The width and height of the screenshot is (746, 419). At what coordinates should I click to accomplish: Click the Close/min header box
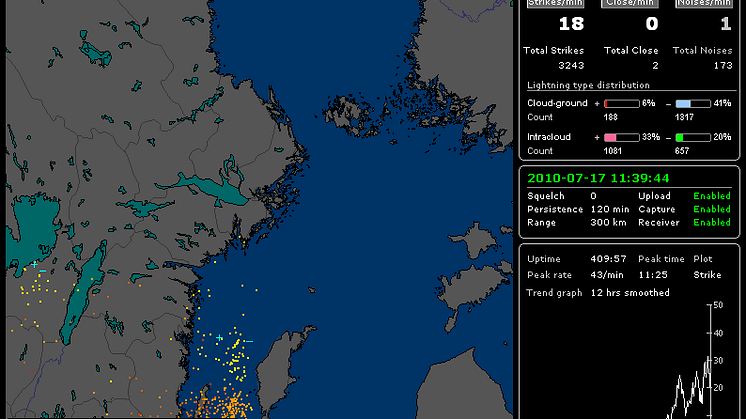click(630, 3)
